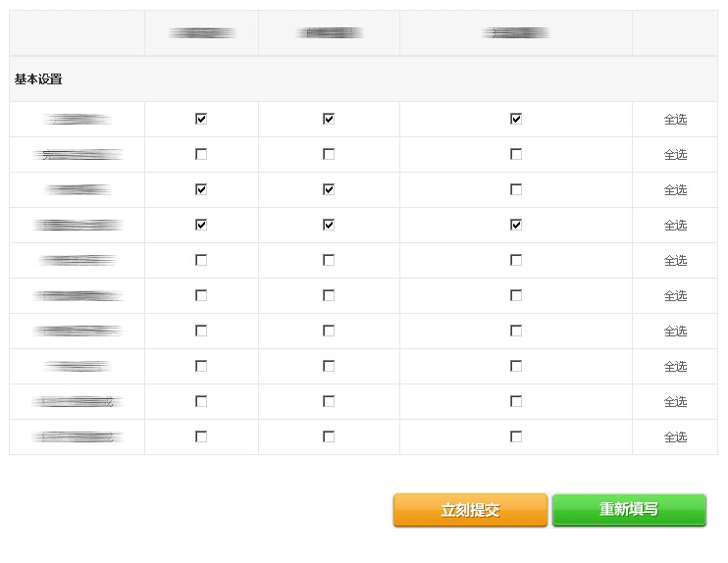Viewport: 728px width, 563px height.
Task: Click 全选 link in the ninth row
Action: point(675,402)
